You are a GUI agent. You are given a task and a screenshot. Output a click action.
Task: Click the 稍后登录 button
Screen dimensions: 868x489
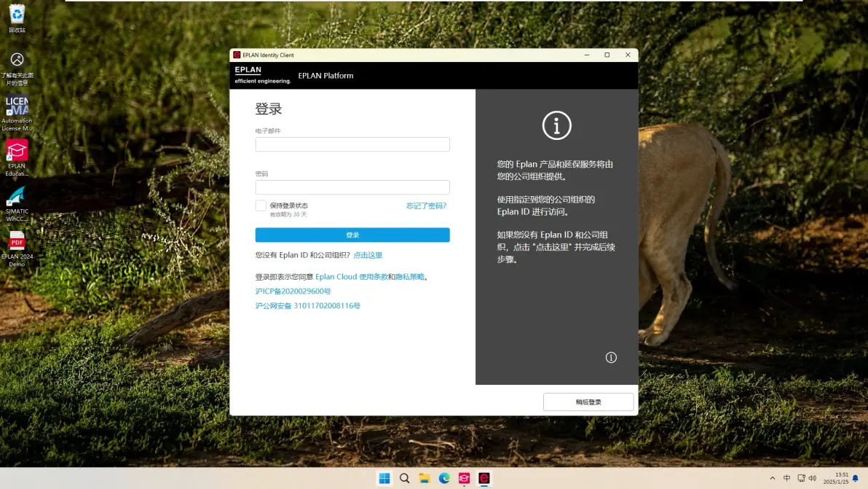(x=588, y=402)
